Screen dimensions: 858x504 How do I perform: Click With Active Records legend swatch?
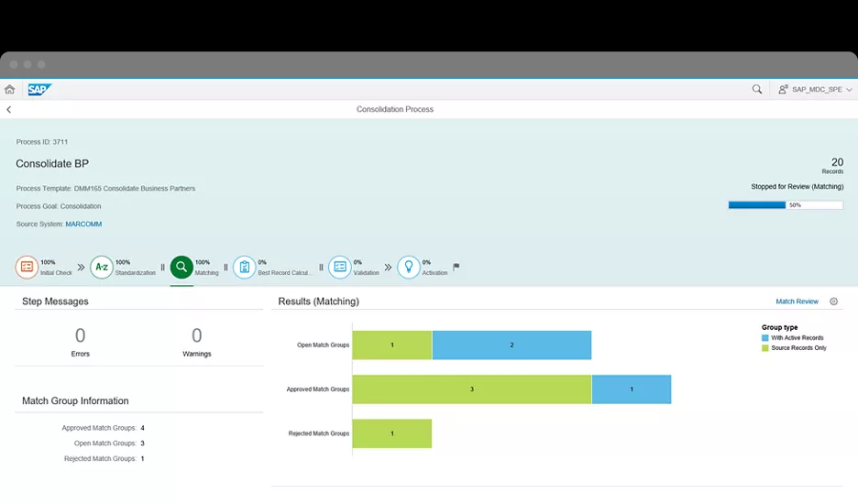[x=765, y=338]
